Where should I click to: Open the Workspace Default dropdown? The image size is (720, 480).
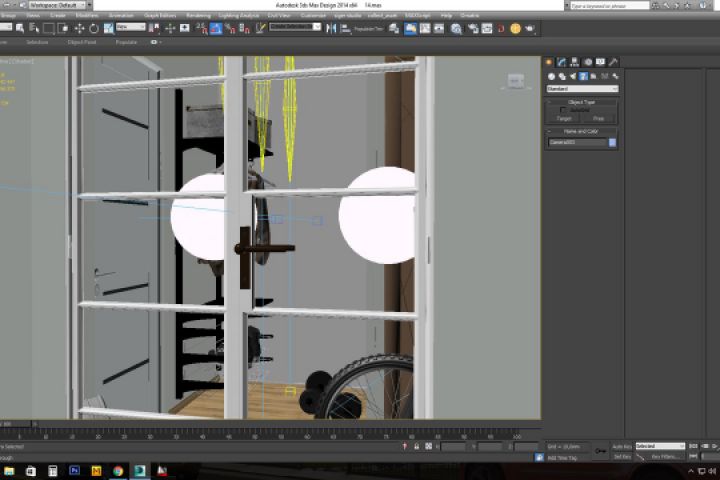click(57, 5)
